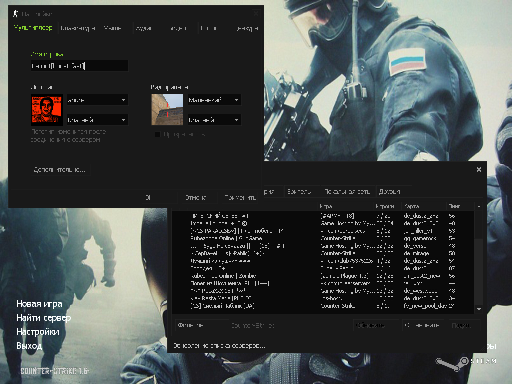512x384 pixels.
Task: Click the server list scroll-down arrow
Action: (479, 309)
